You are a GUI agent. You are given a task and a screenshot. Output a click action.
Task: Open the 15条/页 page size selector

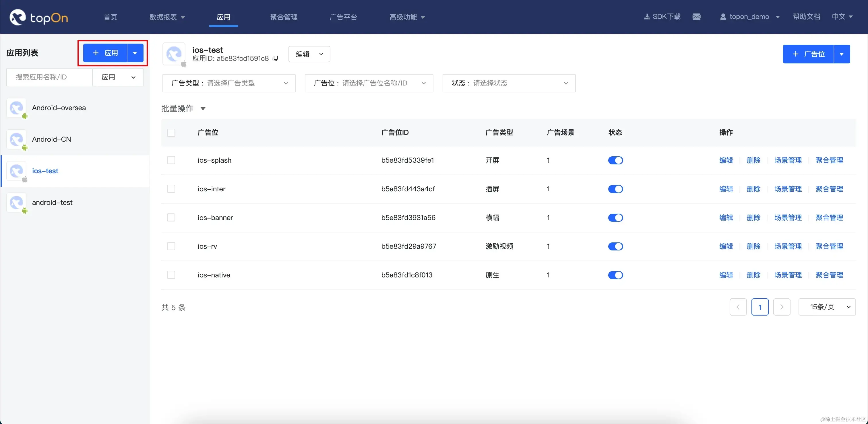click(827, 307)
